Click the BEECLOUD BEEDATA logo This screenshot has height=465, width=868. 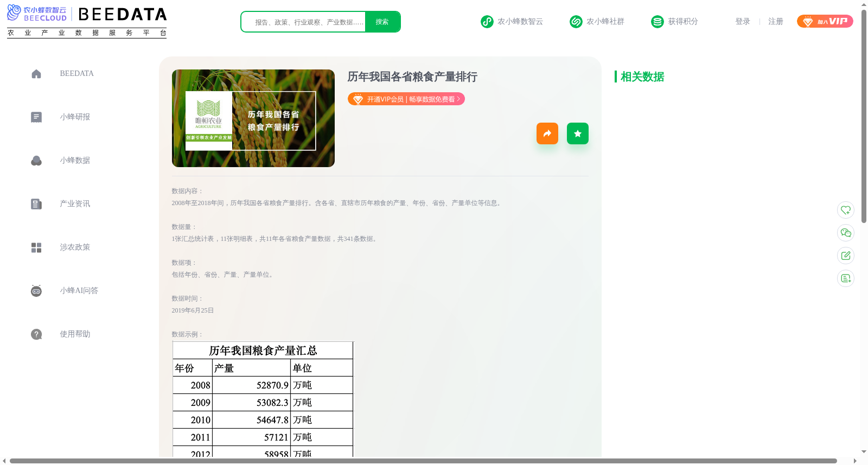coord(87,21)
